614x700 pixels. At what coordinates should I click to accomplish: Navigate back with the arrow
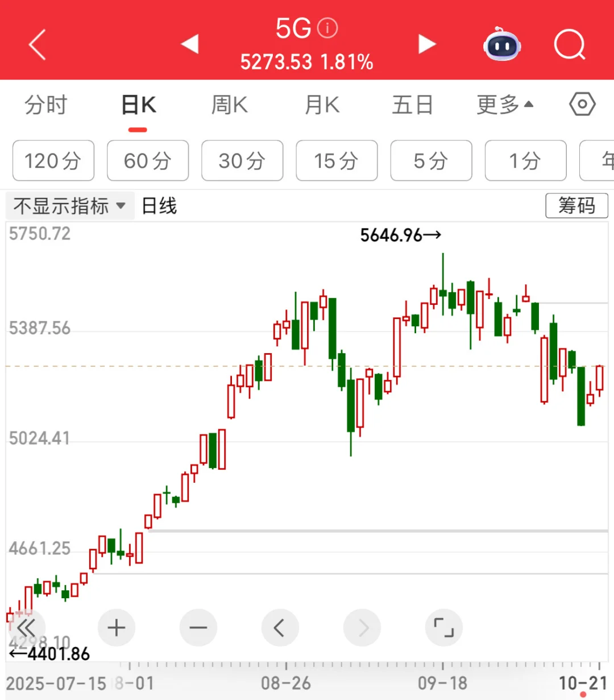(x=37, y=44)
